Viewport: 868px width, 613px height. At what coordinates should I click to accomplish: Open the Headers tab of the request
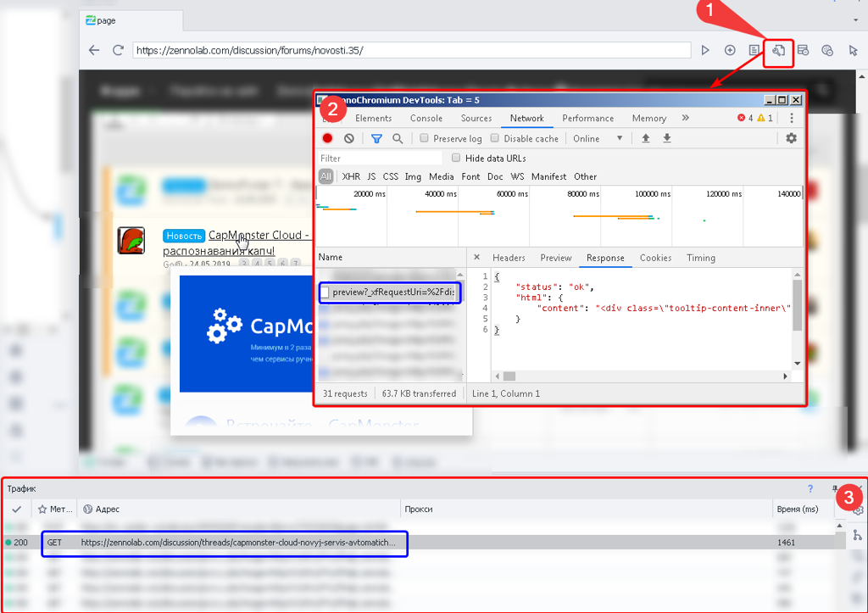tap(509, 258)
